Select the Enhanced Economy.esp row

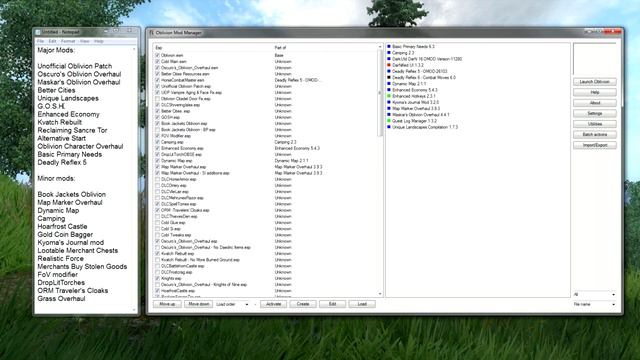(x=265, y=149)
